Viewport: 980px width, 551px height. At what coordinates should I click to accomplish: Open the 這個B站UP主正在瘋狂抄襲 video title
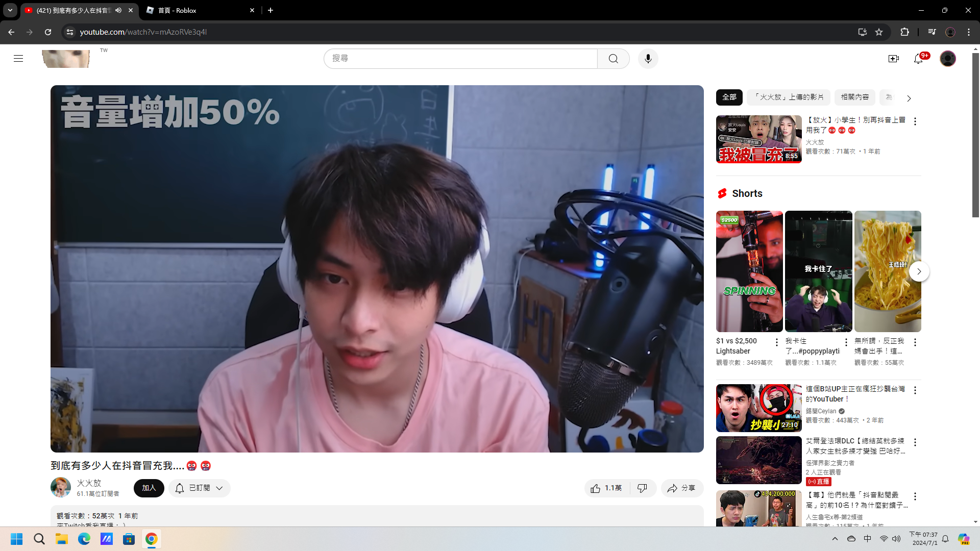855,394
